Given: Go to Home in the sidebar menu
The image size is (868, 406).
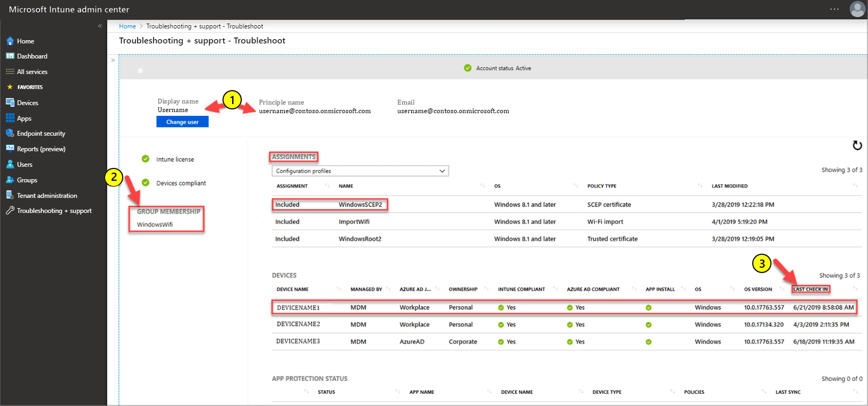Looking at the screenshot, I should [x=26, y=41].
